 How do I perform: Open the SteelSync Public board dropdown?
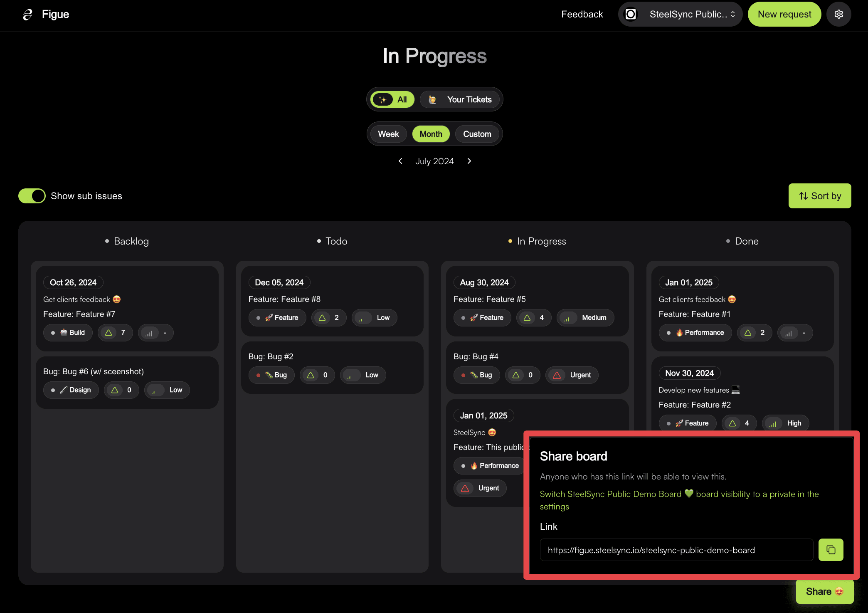(680, 14)
